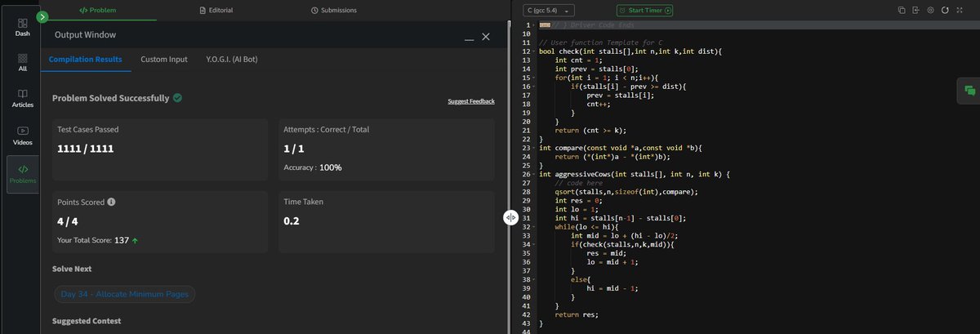Collapse the driver code fold on line 1
This screenshot has height=334, width=980.
534,25
